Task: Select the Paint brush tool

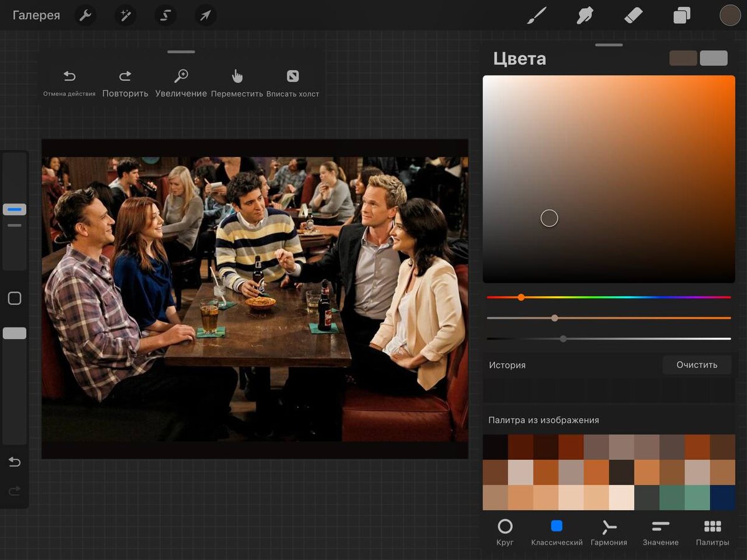Action: [x=537, y=16]
